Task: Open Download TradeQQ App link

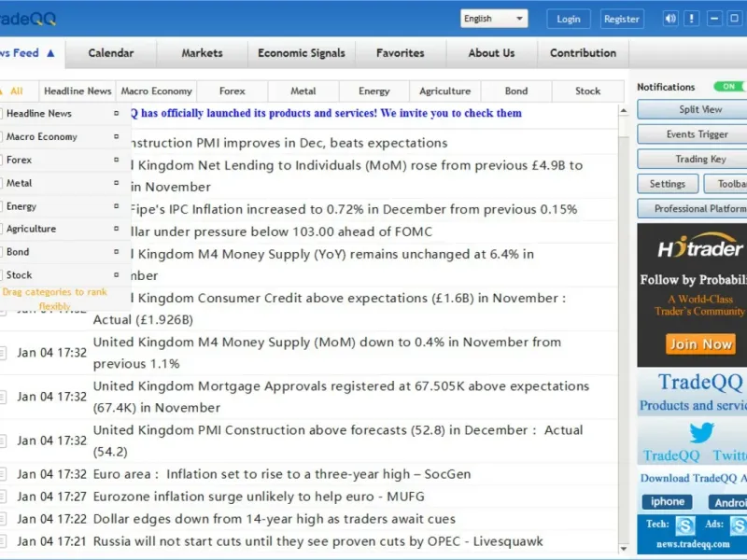Action: pos(693,478)
